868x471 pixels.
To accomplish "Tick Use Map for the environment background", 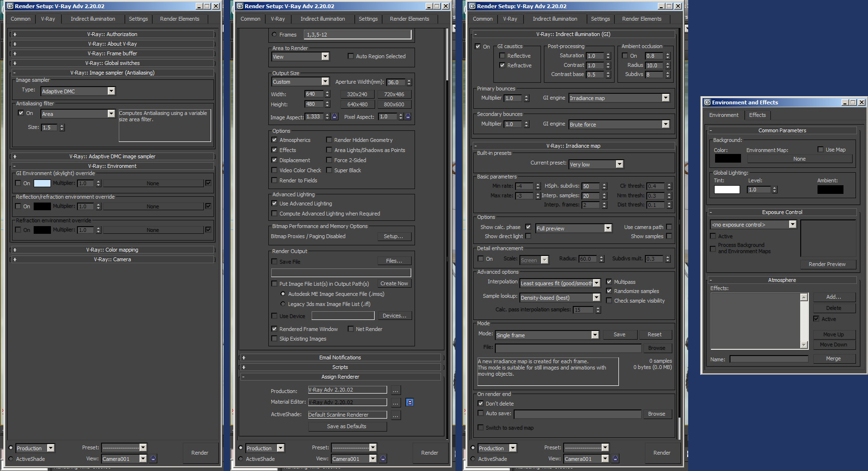I will tap(820, 150).
